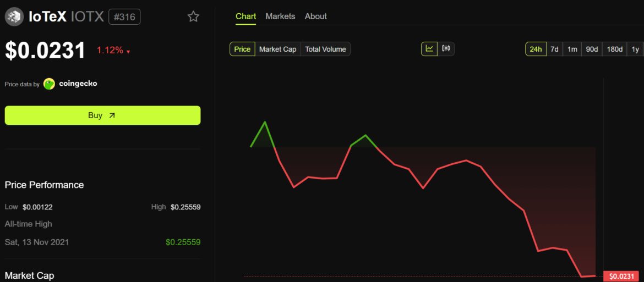Screen dimensions: 644x282
Task: Select the Total Volume data toggle
Action: [325, 49]
